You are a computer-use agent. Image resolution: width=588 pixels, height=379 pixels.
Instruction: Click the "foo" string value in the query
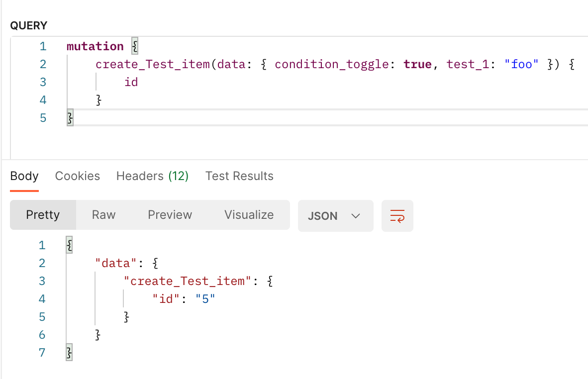tap(521, 64)
